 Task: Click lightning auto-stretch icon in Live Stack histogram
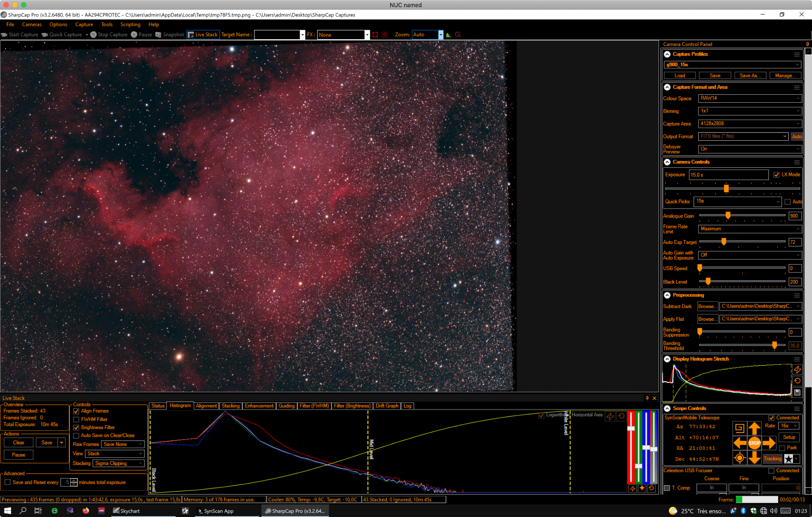(610, 416)
